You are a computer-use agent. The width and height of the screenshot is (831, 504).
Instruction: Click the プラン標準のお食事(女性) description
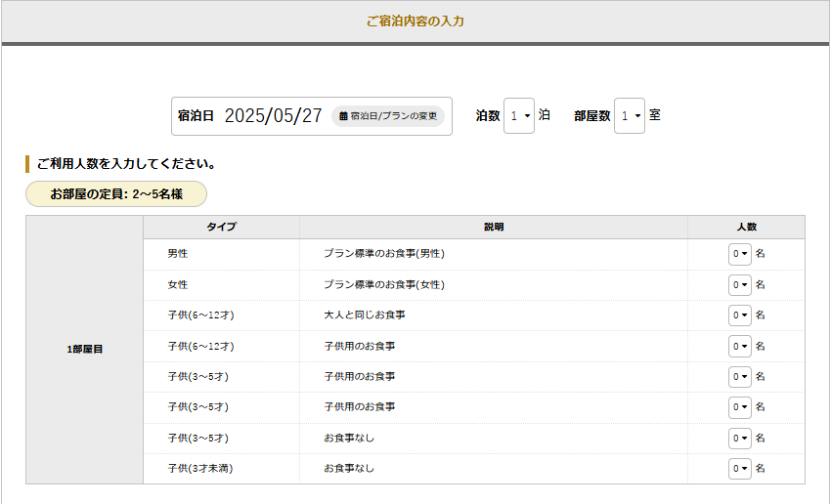click(384, 285)
